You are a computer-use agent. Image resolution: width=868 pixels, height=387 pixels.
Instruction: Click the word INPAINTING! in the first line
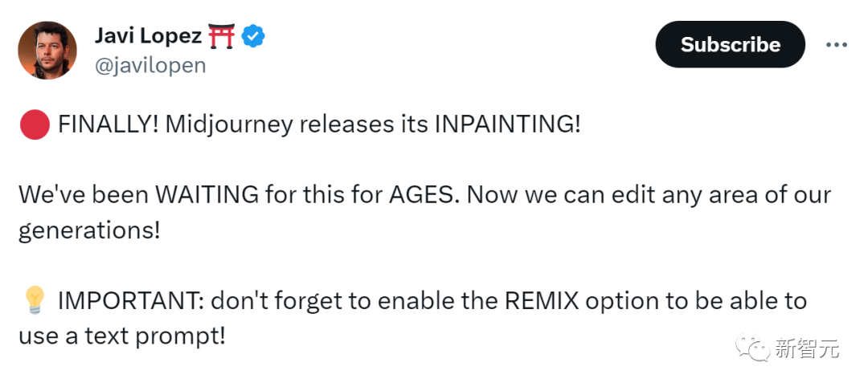pyautogui.click(x=508, y=125)
